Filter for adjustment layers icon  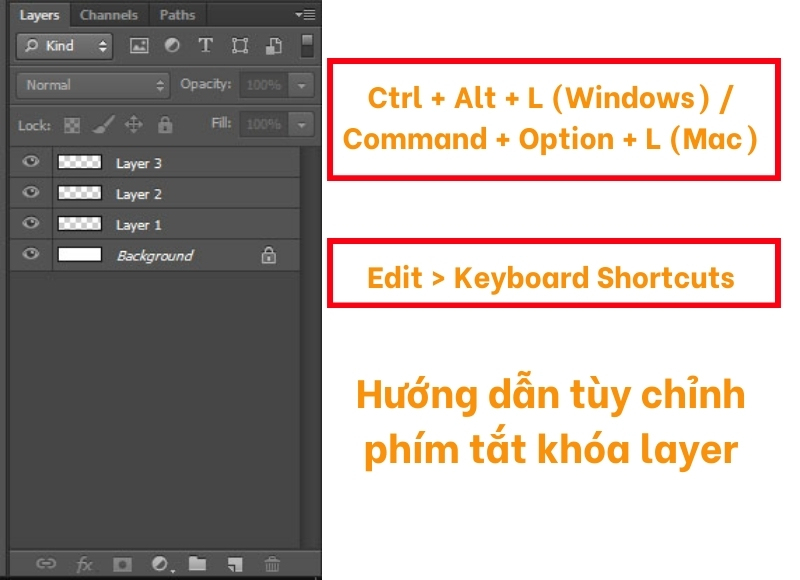coord(172,45)
